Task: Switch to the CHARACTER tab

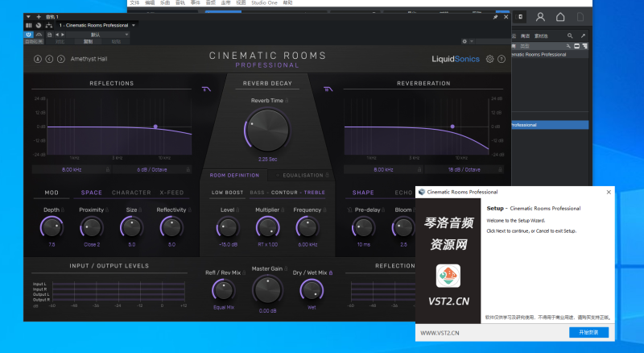Action: [x=131, y=193]
